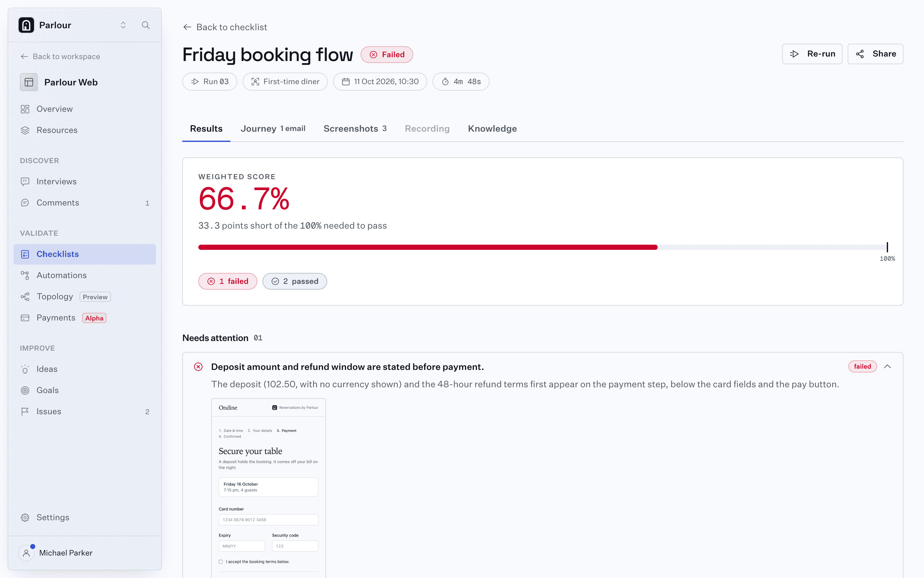
Task: Click the Back to checklist arrow
Action: point(187,27)
